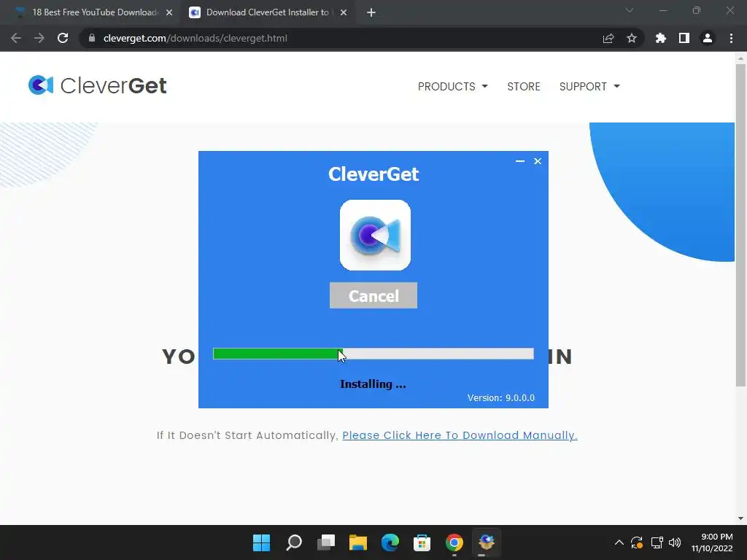Select the installer app taskbar icon
The width and height of the screenshot is (747, 560).
tap(486, 542)
